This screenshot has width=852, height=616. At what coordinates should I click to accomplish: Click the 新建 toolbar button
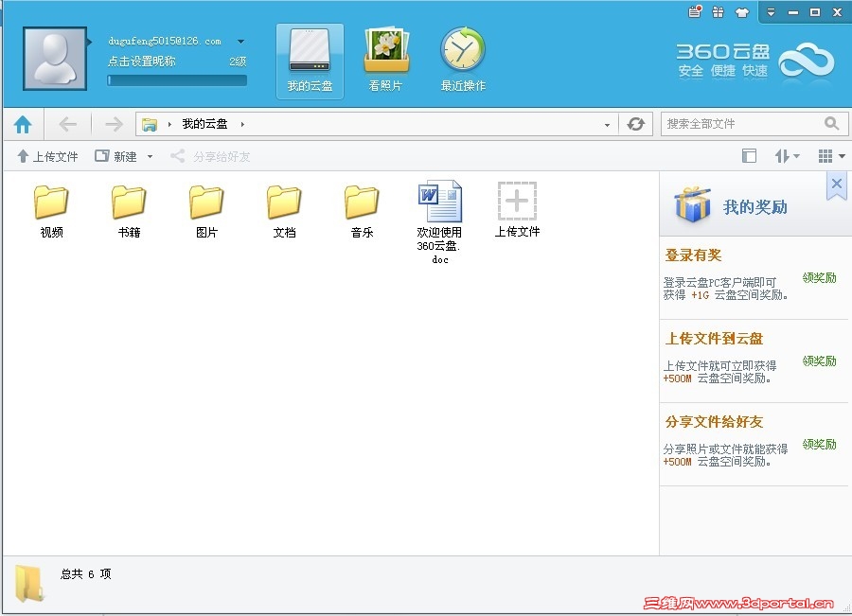point(115,156)
